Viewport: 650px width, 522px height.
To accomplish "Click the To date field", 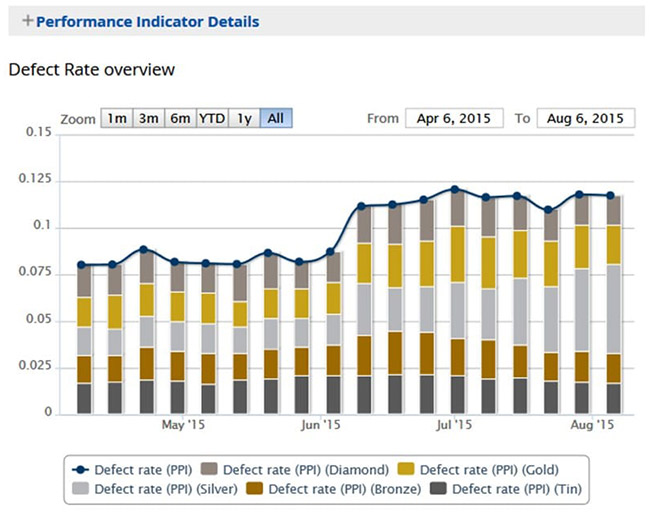I will tap(585, 118).
